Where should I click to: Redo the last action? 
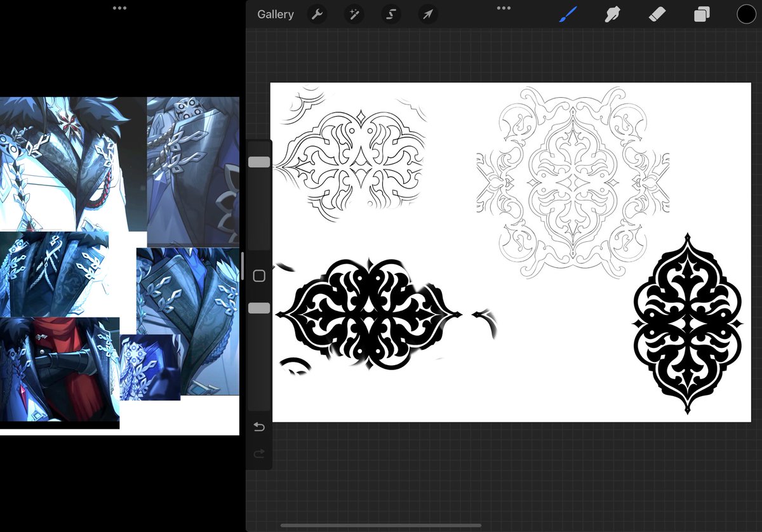pyautogui.click(x=259, y=454)
